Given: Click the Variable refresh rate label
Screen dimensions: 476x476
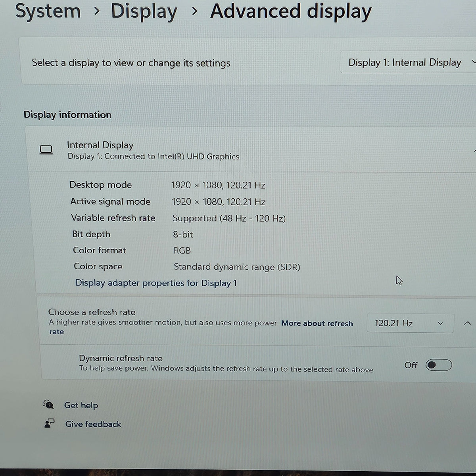Looking at the screenshot, I should point(113,218).
